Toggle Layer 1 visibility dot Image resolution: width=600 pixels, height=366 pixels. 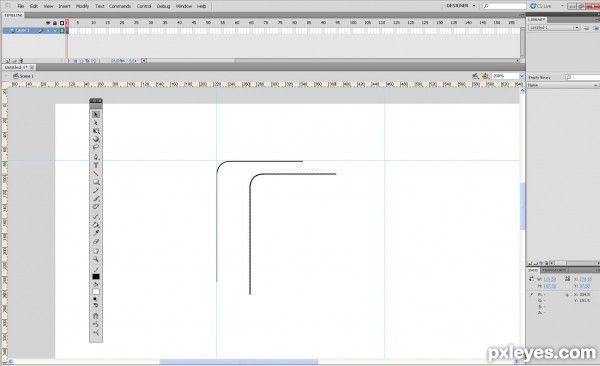point(48,30)
